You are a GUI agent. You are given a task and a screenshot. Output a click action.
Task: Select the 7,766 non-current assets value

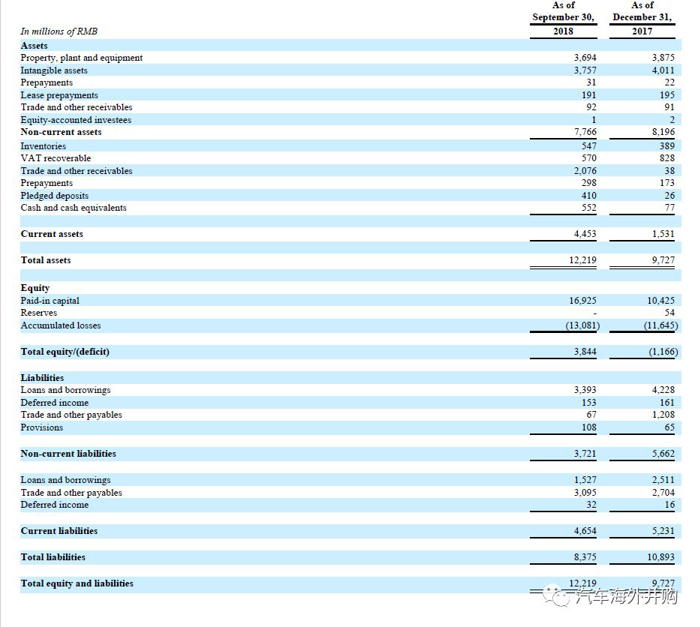pyautogui.click(x=585, y=132)
